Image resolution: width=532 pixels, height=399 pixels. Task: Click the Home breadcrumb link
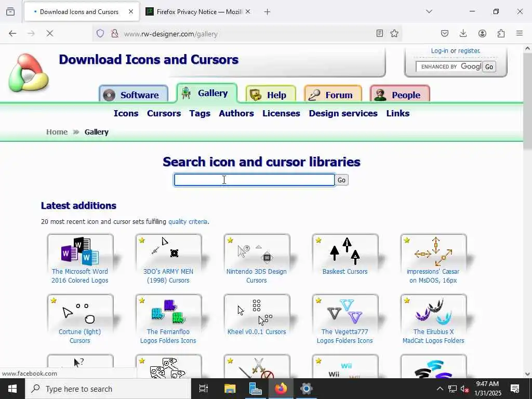click(57, 132)
